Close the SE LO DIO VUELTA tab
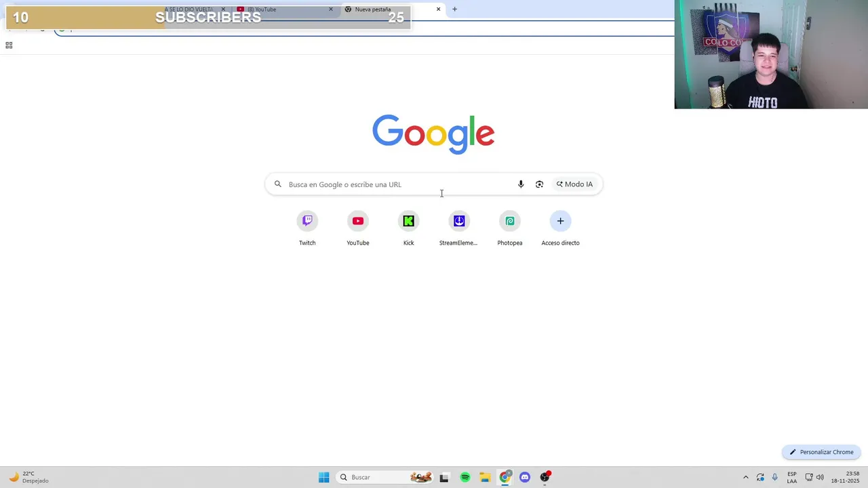Image resolution: width=868 pixels, height=488 pixels. 223,9
